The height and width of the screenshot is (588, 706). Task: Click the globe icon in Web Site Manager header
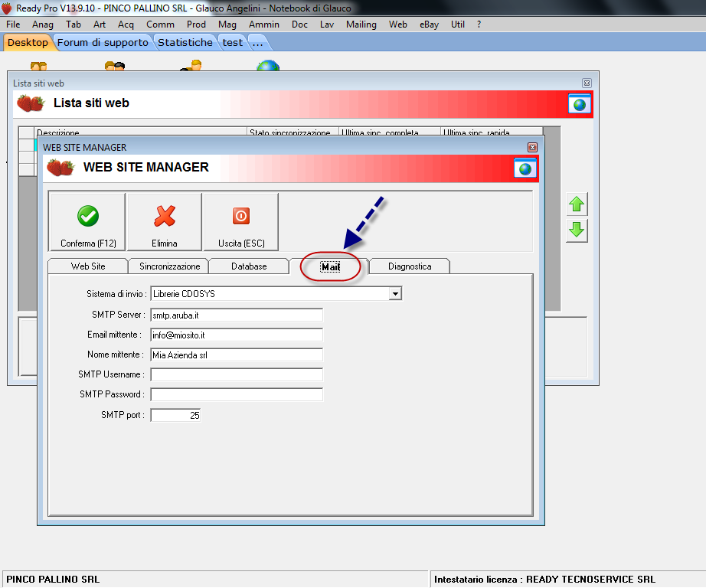tap(525, 168)
